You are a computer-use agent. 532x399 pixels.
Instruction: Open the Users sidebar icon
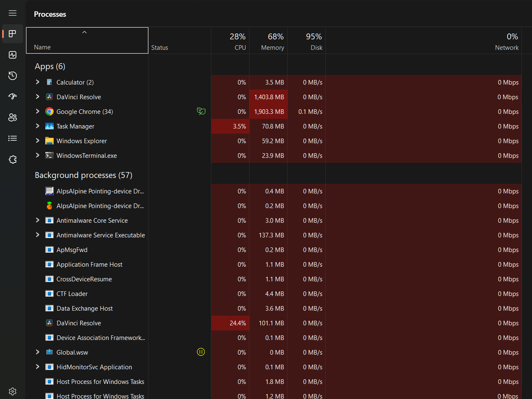[12, 117]
